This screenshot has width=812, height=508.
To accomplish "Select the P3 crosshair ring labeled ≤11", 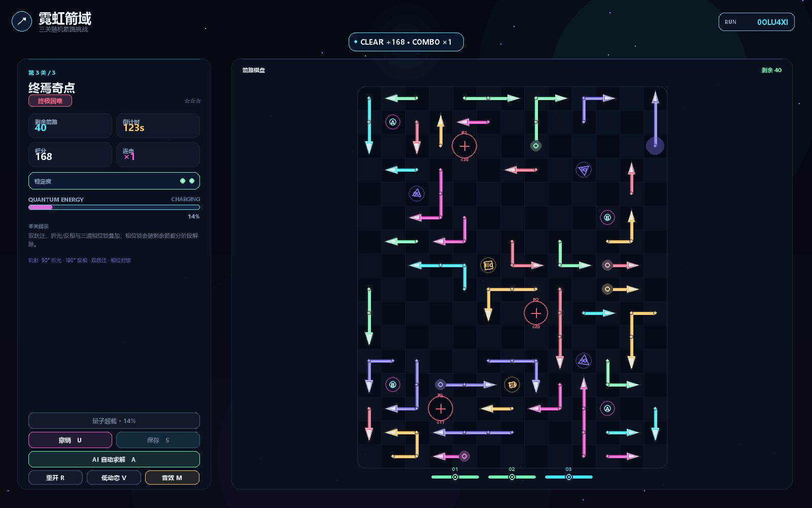I will tap(441, 408).
